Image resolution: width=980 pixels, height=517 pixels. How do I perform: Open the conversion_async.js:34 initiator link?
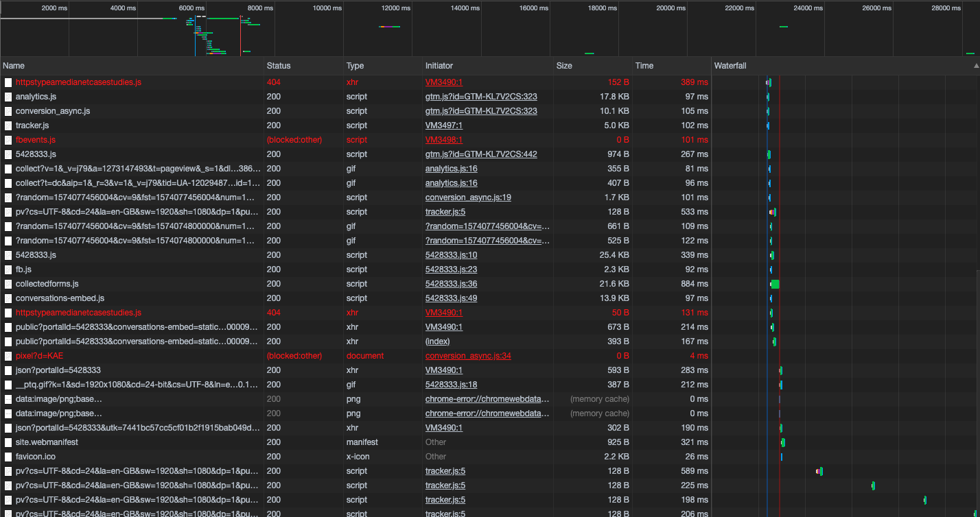point(468,356)
